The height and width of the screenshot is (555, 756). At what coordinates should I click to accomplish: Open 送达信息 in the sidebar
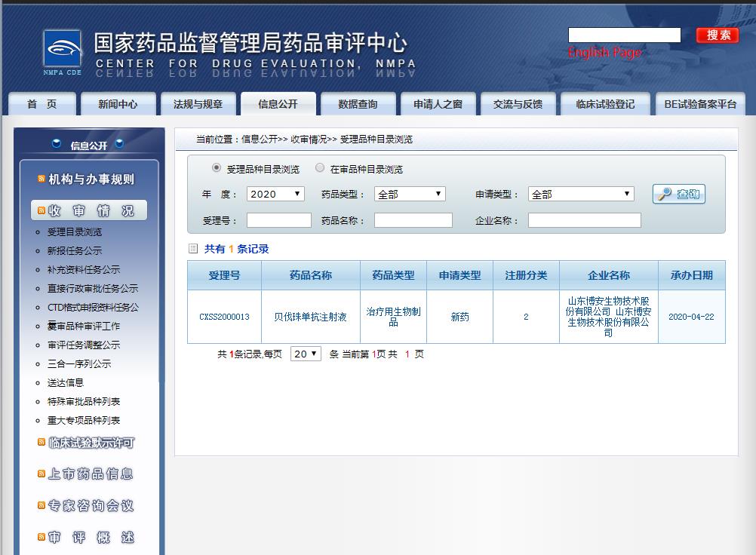tap(66, 382)
